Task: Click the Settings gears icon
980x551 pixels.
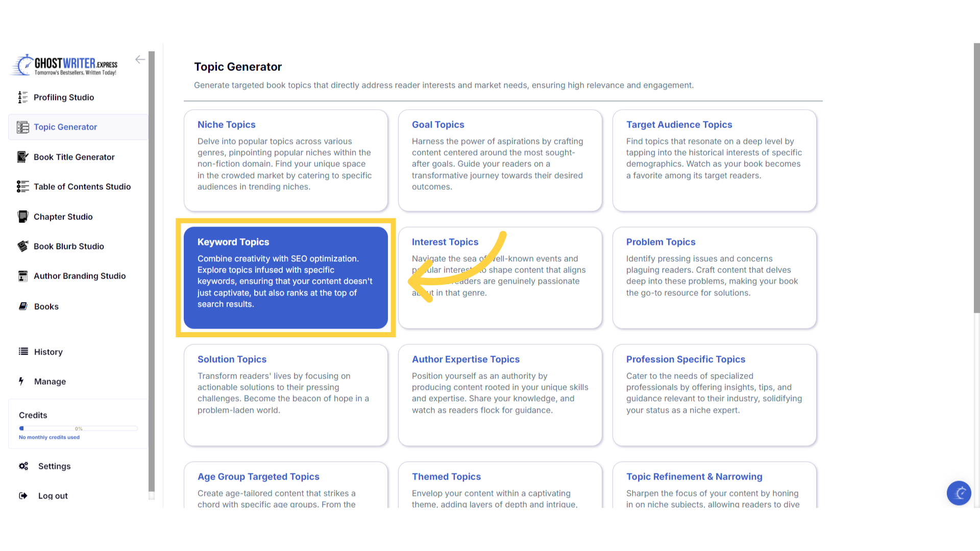Action: [23, 466]
